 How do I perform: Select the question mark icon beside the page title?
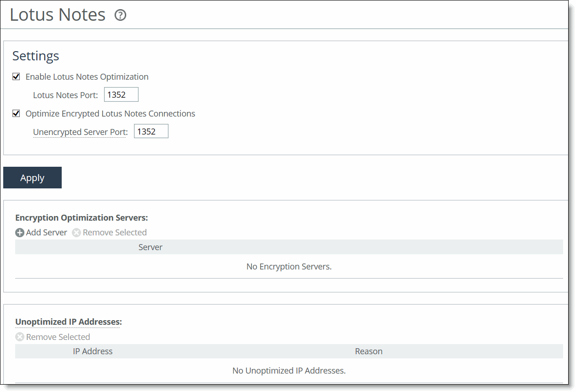pyautogui.click(x=120, y=15)
